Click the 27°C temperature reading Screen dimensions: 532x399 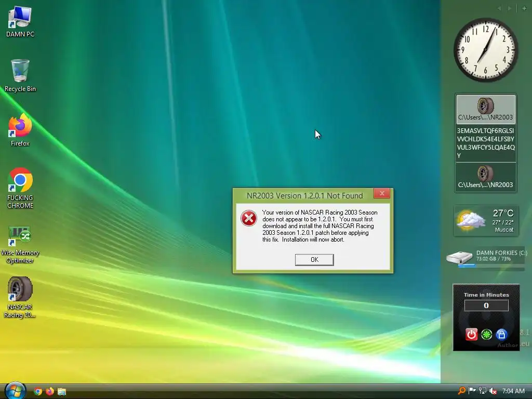(x=503, y=213)
